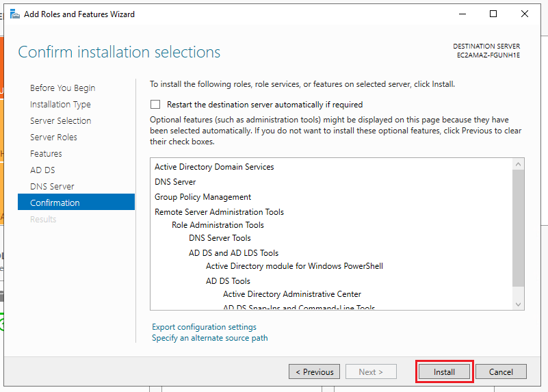The height and width of the screenshot is (392, 548).
Task: Click the Install button
Action: point(444,371)
